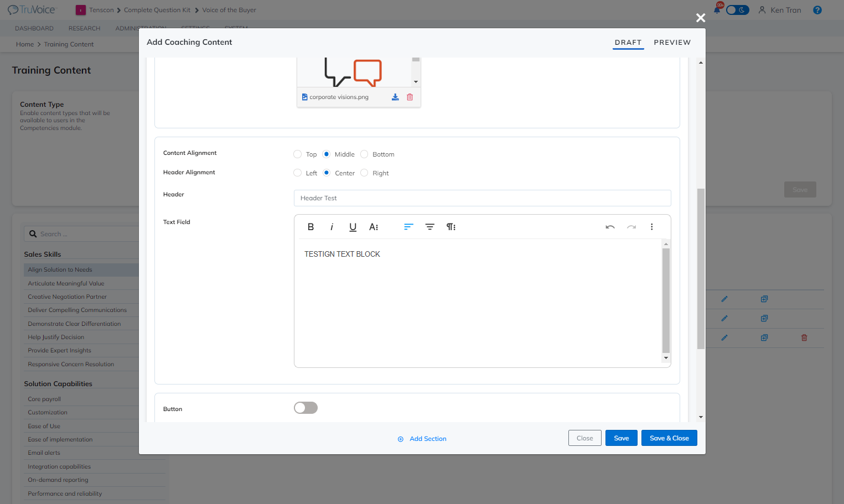Delete the training content row with trash icon
This screenshot has width=844, height=504.
click(x=804, y=337)
